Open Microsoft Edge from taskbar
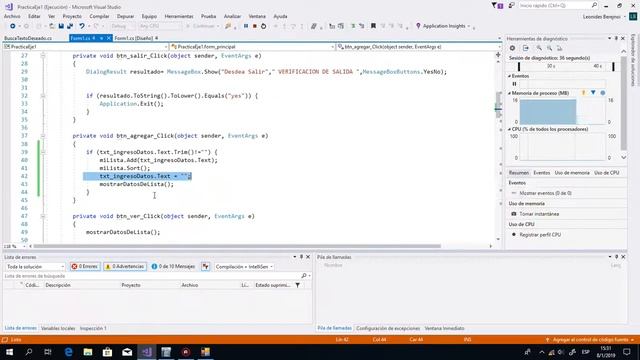640x360 pixels. tap(68, 352)
